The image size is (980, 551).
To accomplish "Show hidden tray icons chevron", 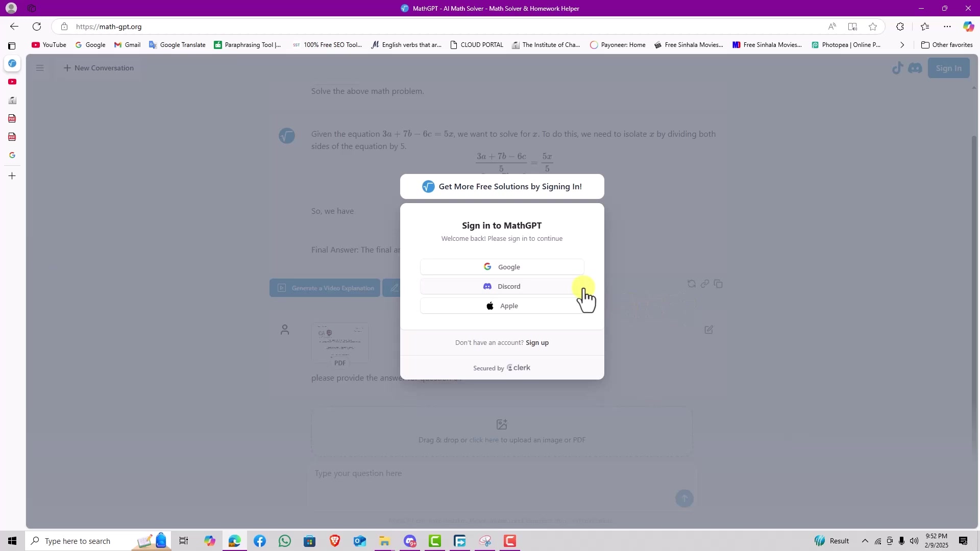I will coord(865,541).
